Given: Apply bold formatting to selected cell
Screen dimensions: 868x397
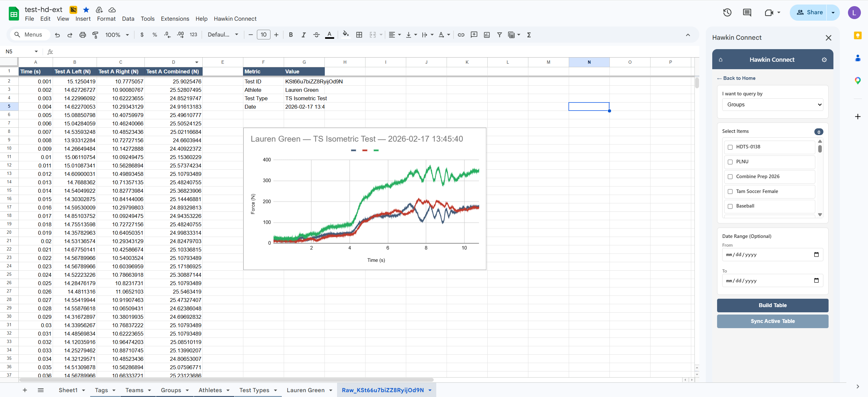Looking at the screenshot, I should point(291,35).
